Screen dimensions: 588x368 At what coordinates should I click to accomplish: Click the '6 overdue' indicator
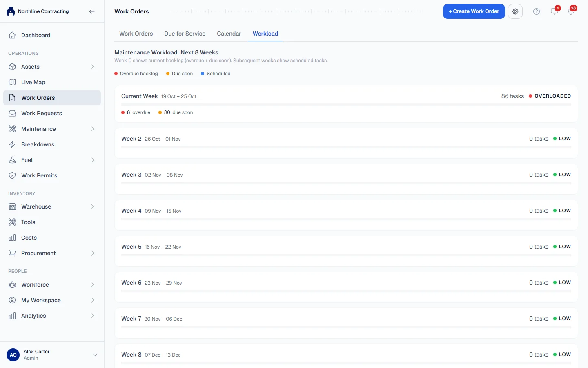(x=136, y=112)
